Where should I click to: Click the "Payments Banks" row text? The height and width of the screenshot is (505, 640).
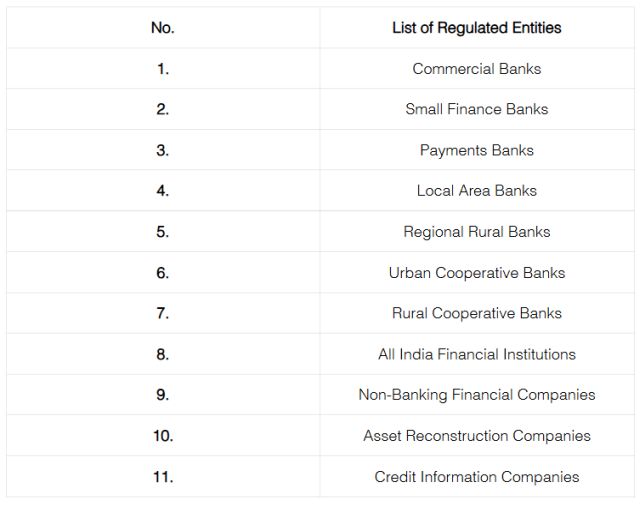(x=476, y=150)
